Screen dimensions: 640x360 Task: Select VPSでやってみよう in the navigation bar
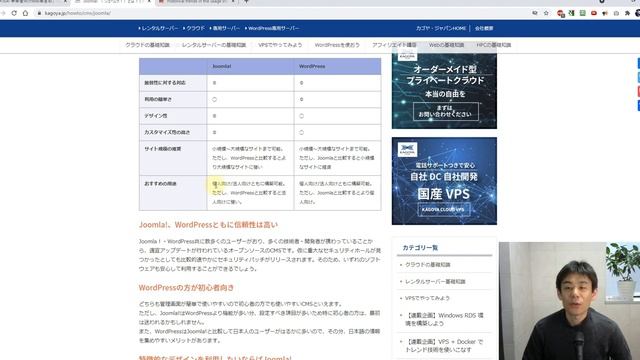[280, 45]
